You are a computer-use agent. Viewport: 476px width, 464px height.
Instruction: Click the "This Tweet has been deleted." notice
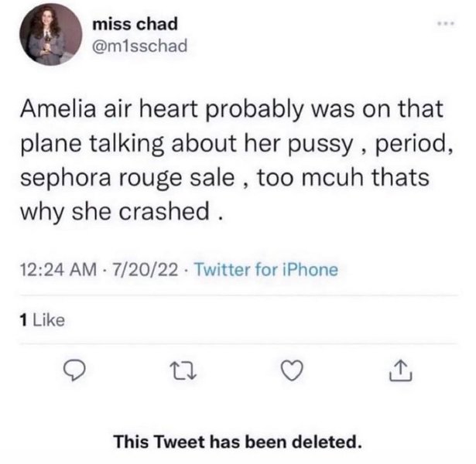238,442
